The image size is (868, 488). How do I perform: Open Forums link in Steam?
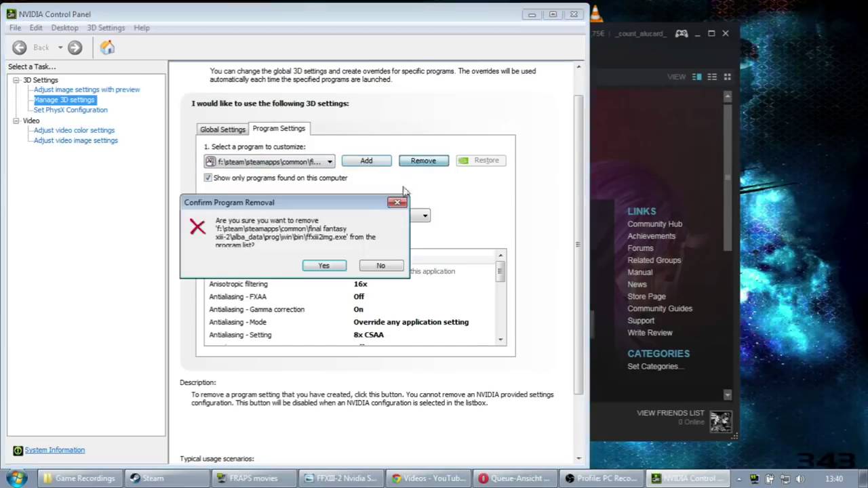click(640, 248)
